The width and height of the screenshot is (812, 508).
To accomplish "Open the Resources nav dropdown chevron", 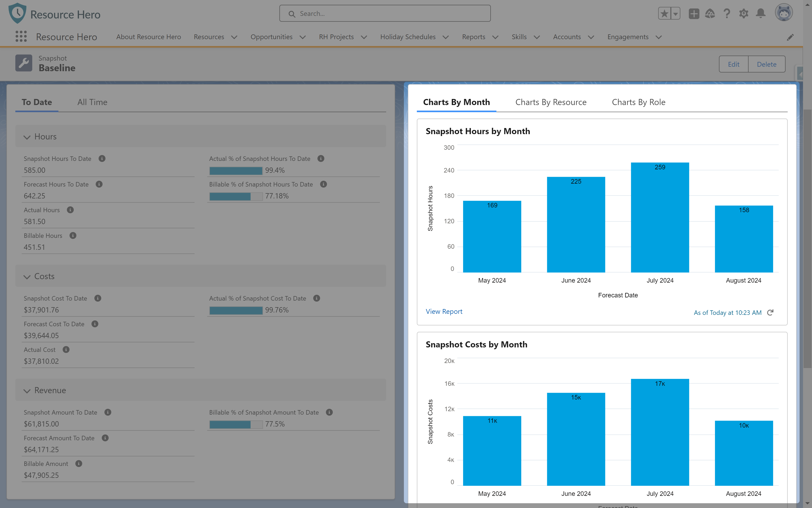I will [234, 37].
